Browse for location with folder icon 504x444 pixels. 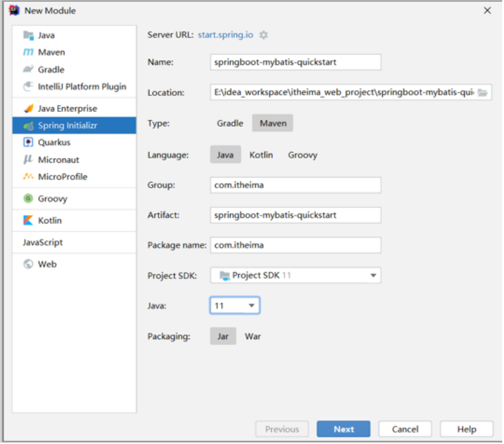click(x=483, y=93)
